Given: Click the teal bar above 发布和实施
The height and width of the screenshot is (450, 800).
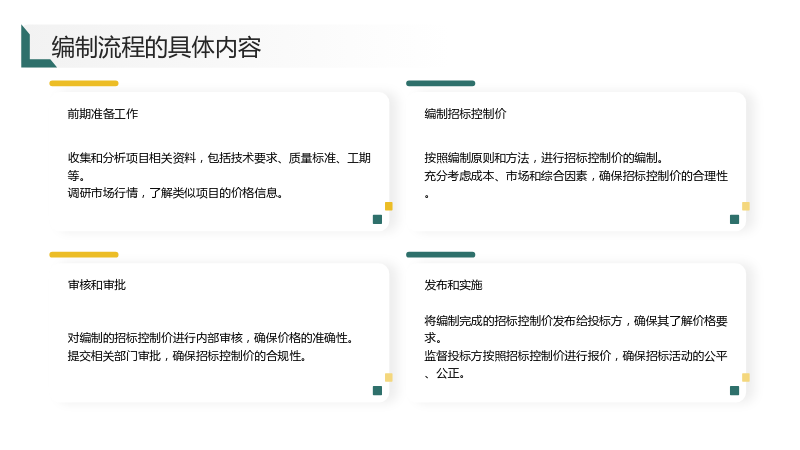Looking at the screenshot, I should point(440,255).
